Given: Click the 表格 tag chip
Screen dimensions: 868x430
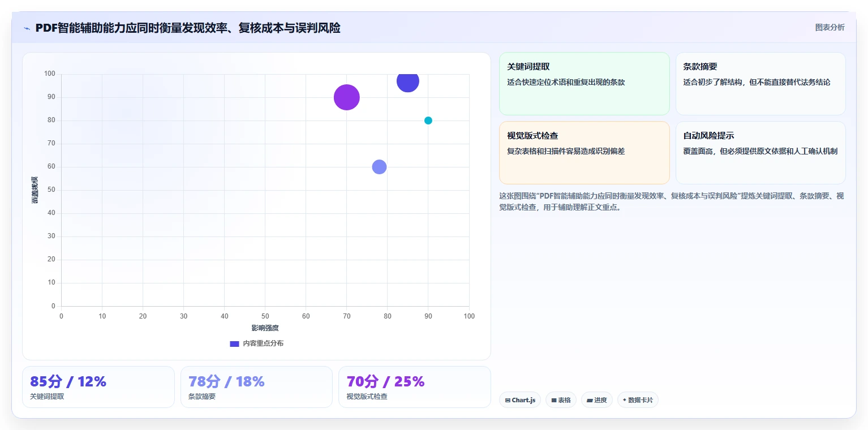Looking at the screenshot, I should [561, 400].
